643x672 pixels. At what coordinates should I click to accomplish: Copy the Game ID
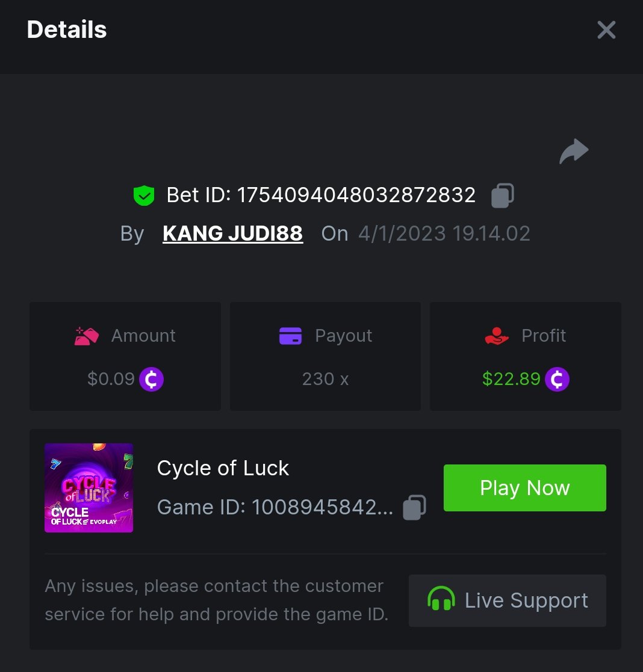coord(414,507)
